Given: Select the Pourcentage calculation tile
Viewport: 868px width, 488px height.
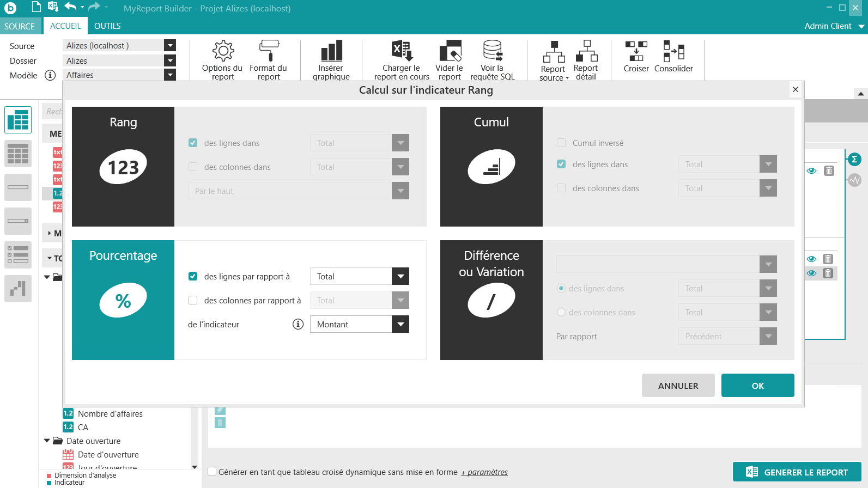Looking at the screenshot, I should 123,300.
